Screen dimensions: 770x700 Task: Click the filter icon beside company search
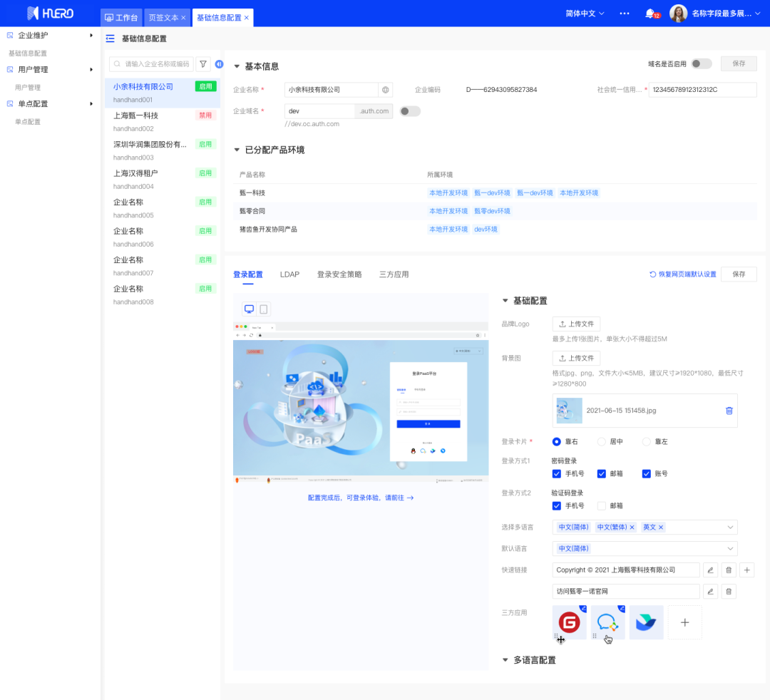click(x=203, y=64)
